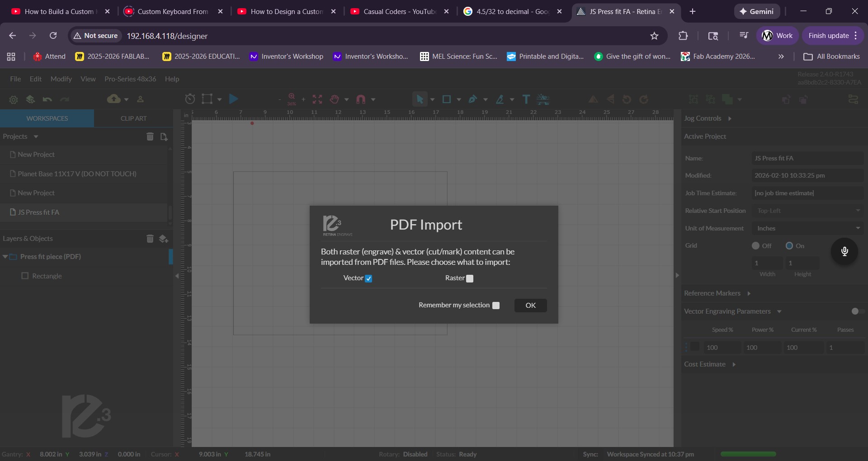Check the Remember my selection box

496,306
